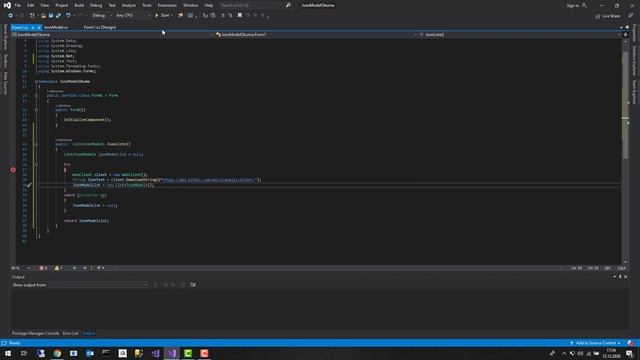The image size is (640, 360).
Task: Close the Output panel
Action: tap(625, 277)
